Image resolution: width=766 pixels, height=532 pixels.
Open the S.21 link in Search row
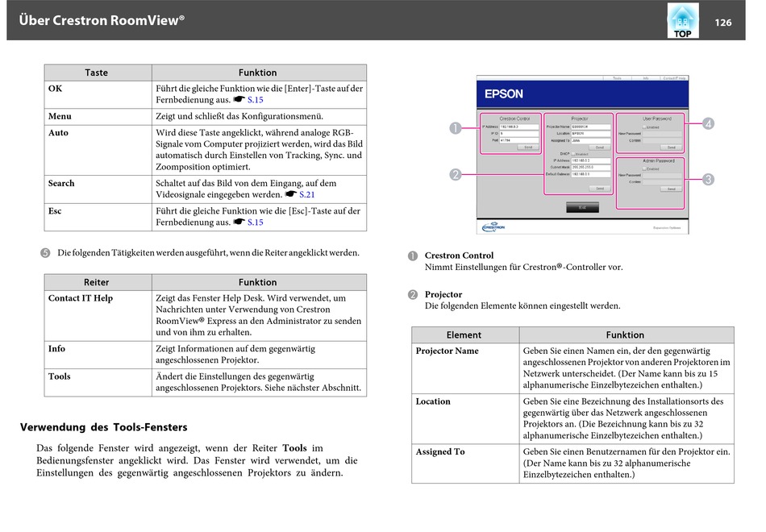click(x=306, y=195)
